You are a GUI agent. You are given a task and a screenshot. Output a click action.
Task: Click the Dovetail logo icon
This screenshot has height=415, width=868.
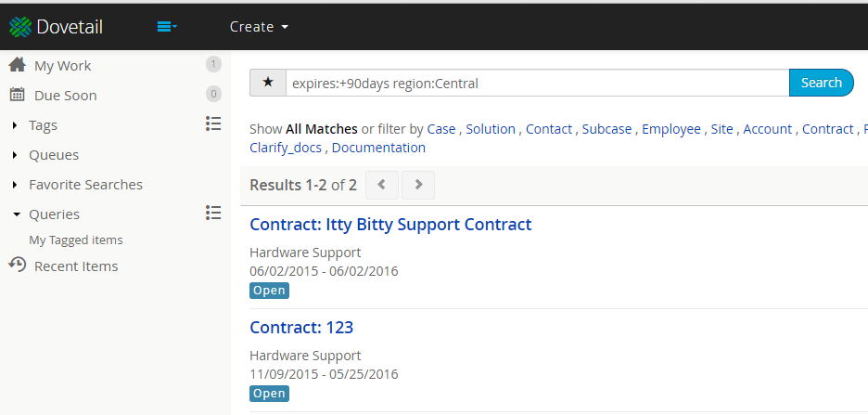pyautogui.click(x=20, y=27)
